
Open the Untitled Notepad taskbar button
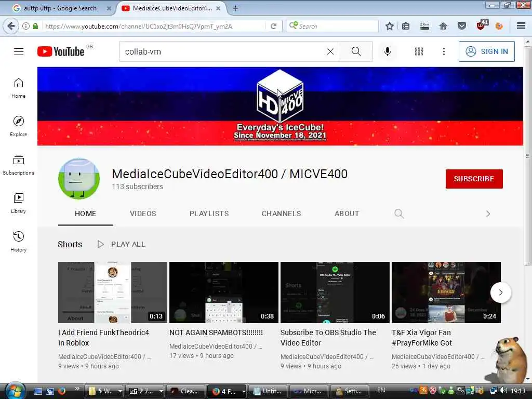(268, 391)
